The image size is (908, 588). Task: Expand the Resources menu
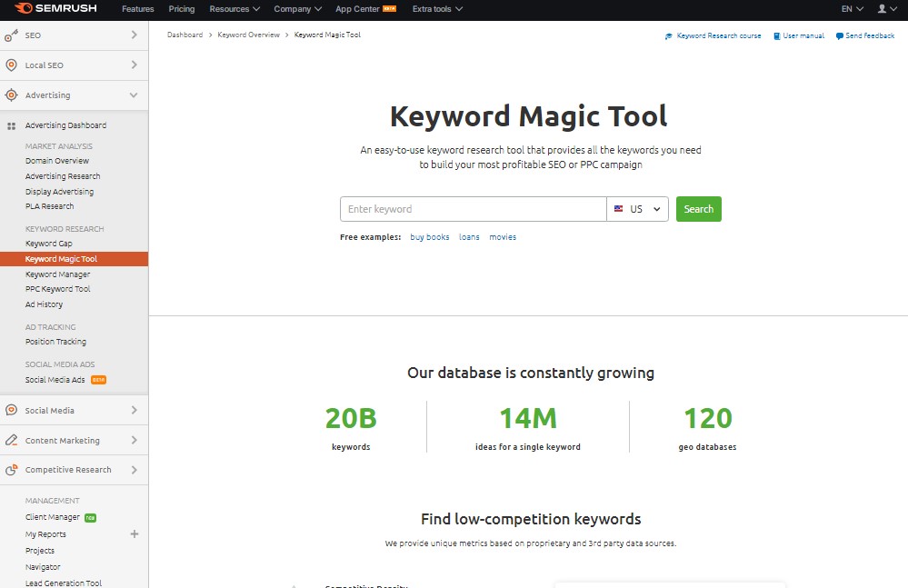[234, 9]
